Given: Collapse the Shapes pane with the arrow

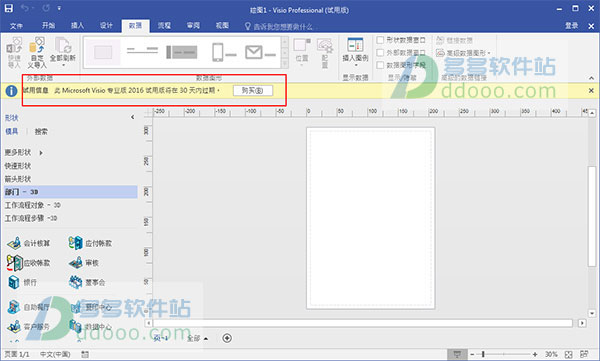Looking at the screenshot, I should coord(132,117).
